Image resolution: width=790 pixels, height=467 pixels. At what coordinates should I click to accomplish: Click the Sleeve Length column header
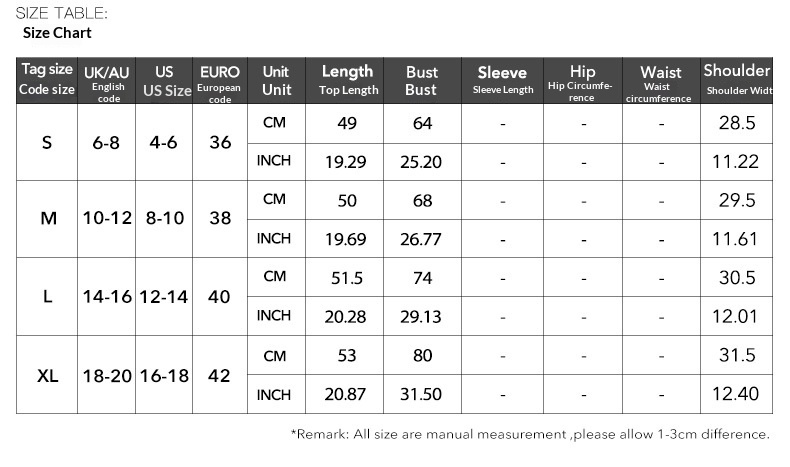[502, 80]
